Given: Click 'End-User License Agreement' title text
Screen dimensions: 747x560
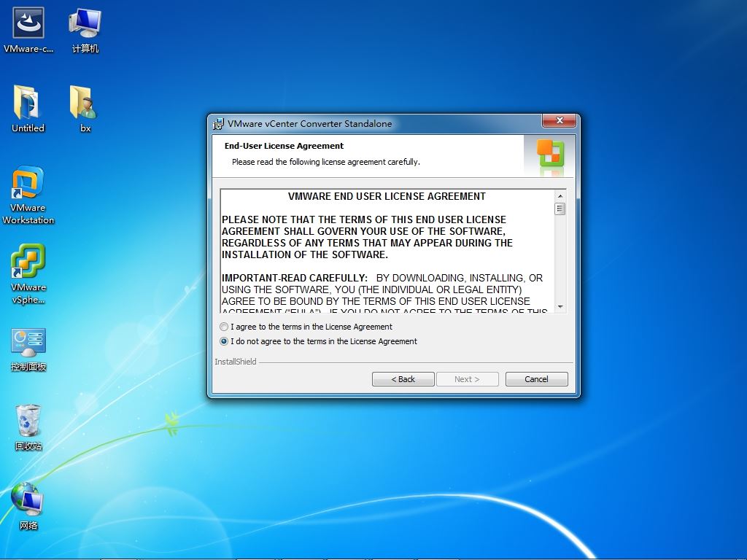Looking at the screenshot, I should (284, 146).
